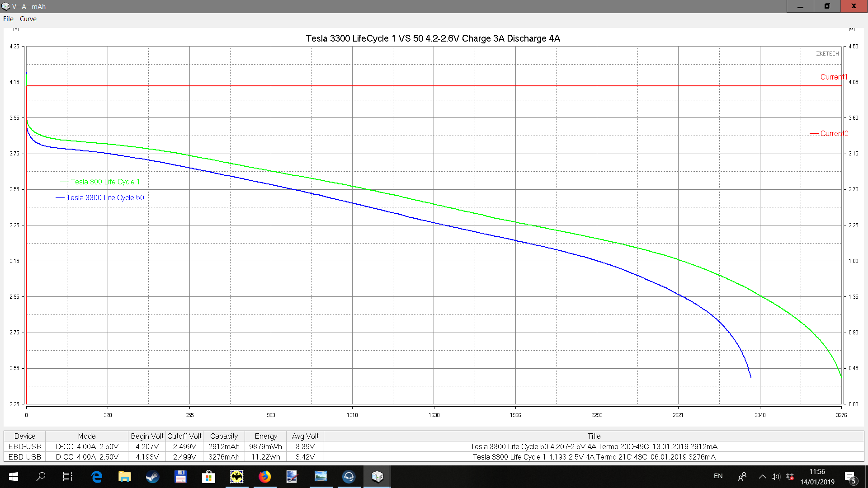Image resolution: width=868 pixels, height=488 pixels.
Task: Click the Tesla 300 Life Cycle 1 legend
Action: coord(105,182)
